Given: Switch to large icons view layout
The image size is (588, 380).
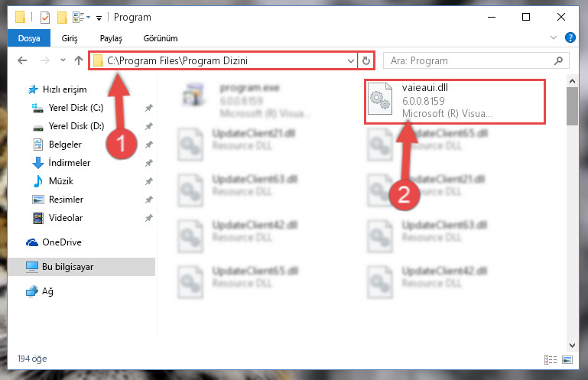Looking at the screenshot, I should pos(567,360).
